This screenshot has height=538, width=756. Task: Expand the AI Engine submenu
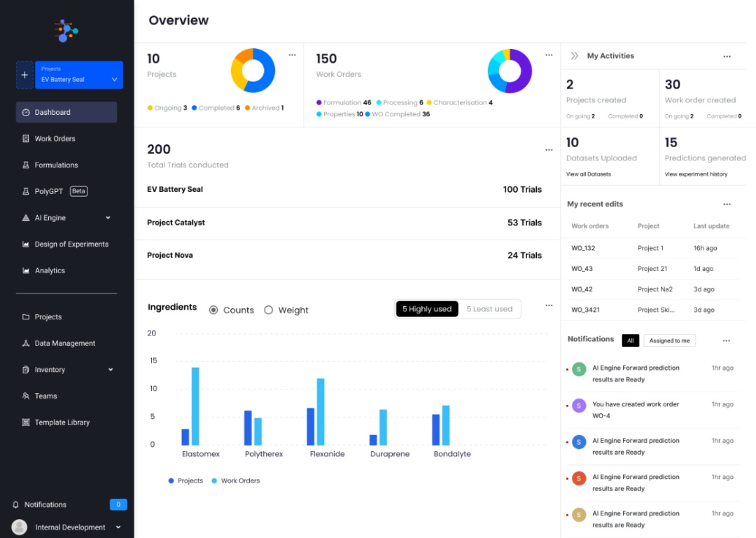click(108, 218)
